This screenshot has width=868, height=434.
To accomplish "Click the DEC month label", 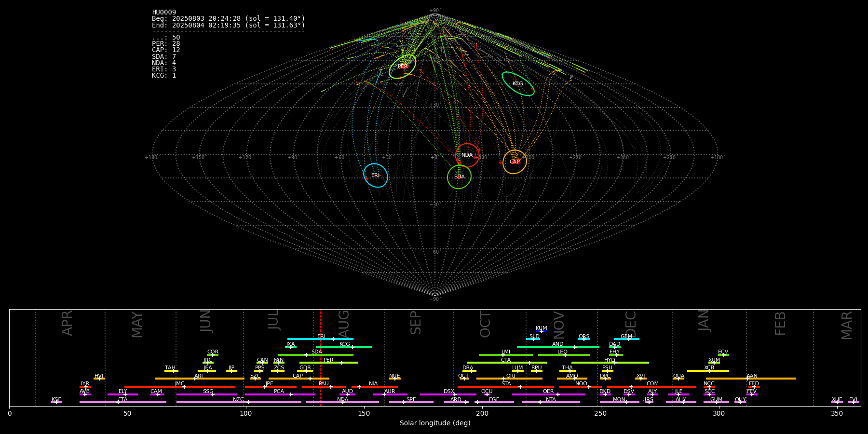I will point(631,324).
